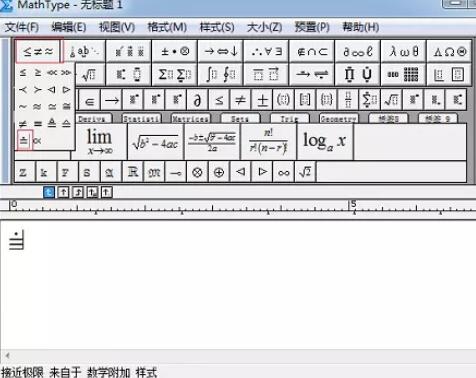Open the 帮助(H) menu
The image size is (476, 378).
(361, 27)
